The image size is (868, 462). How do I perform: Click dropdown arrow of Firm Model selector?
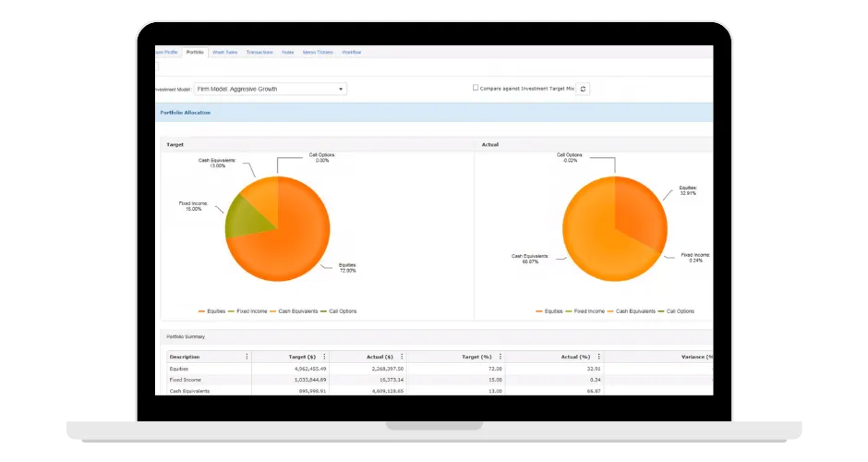tap(341, 90)
